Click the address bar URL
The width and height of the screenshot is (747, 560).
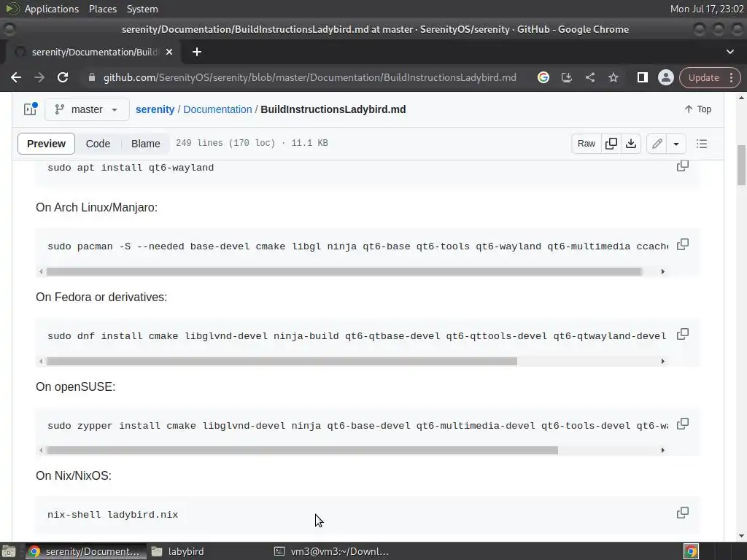[309, 77]
